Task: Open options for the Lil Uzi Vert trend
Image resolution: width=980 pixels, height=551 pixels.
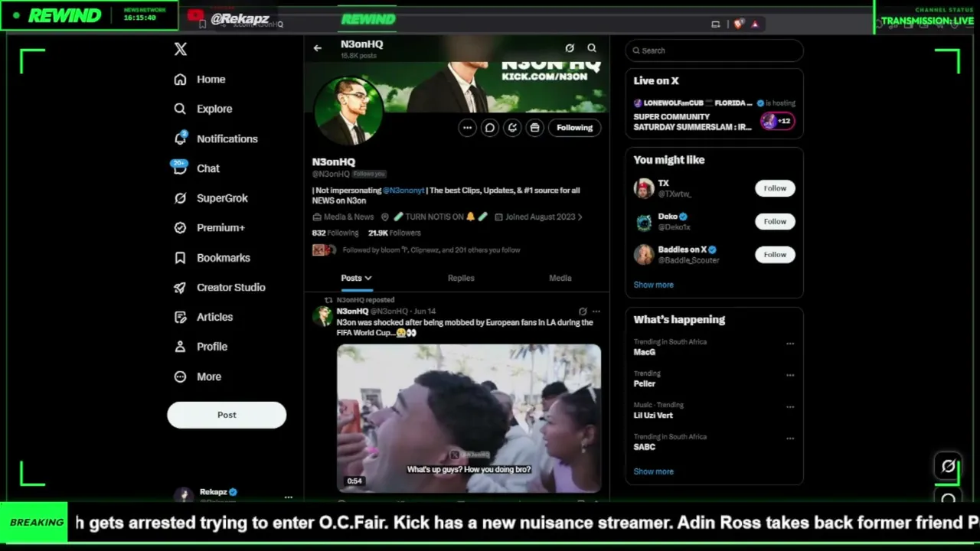Action: (x=790, y=407)
